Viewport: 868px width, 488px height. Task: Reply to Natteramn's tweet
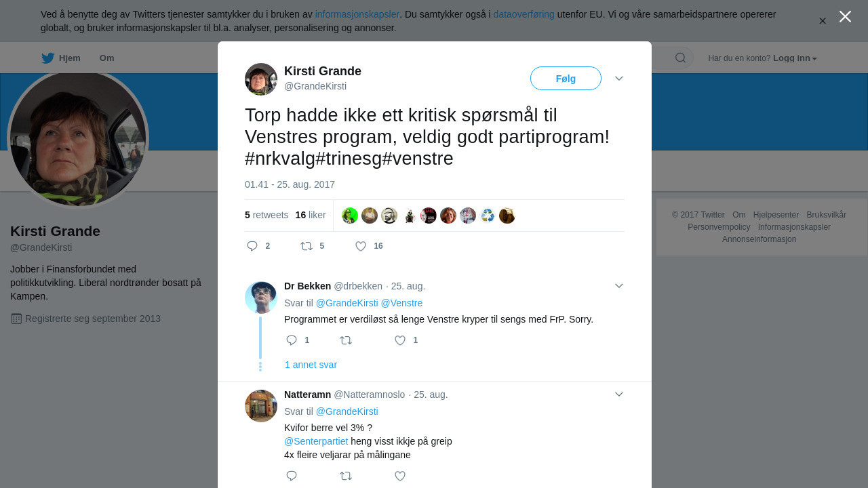click(x=292, y=476)
